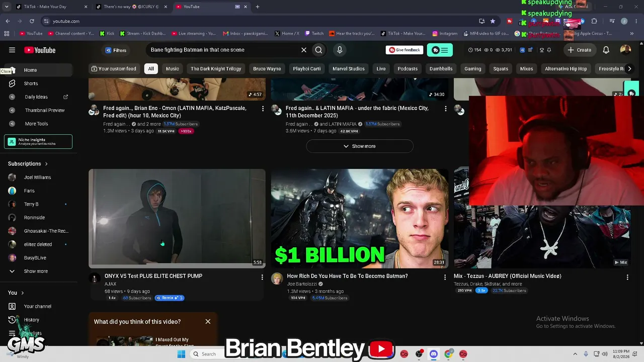Click the vidIQ Remix badge on ONYX video

pyautogui.click(x=170, y=298)
